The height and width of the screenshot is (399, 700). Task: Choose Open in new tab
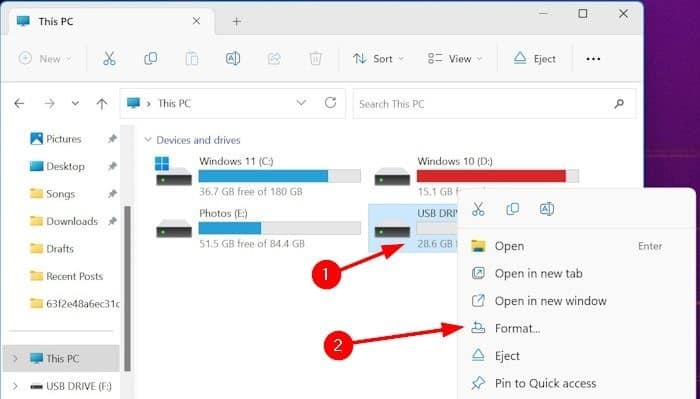point(576,274)
